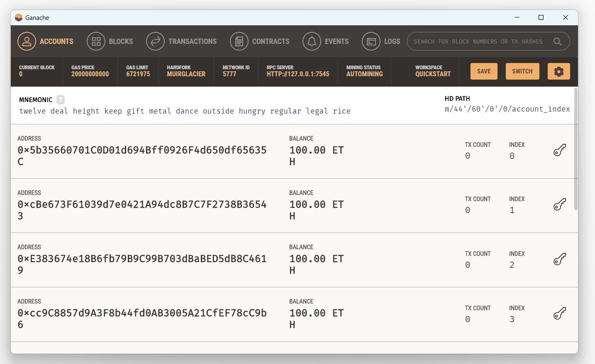This screenshot has width=595, height=364.
Task: Switch to the Blocks tab label
Action: [x=121, y=41]
